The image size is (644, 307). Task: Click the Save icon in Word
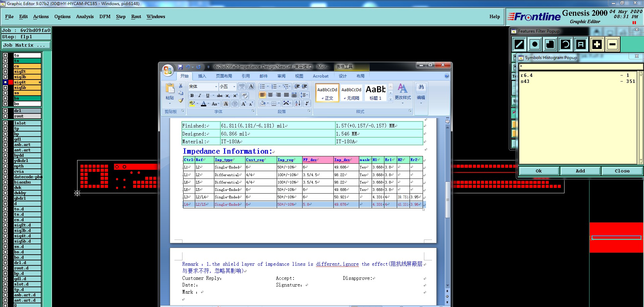point(180,67)
